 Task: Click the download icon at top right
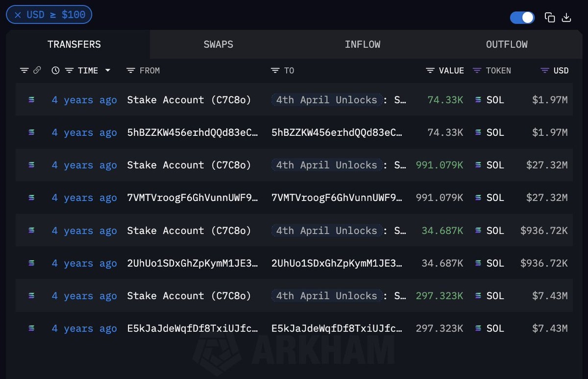[566, 17]
